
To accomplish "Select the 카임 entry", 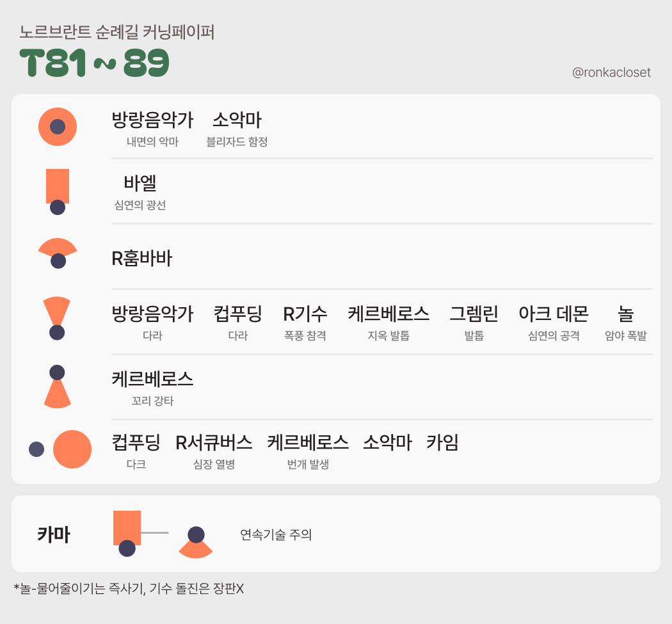I will (442, 443).
